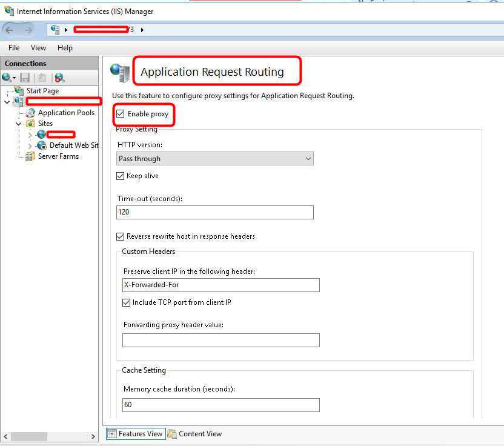Click the server node icon in tree
This screenshot has height=446, width=504.
19,102
